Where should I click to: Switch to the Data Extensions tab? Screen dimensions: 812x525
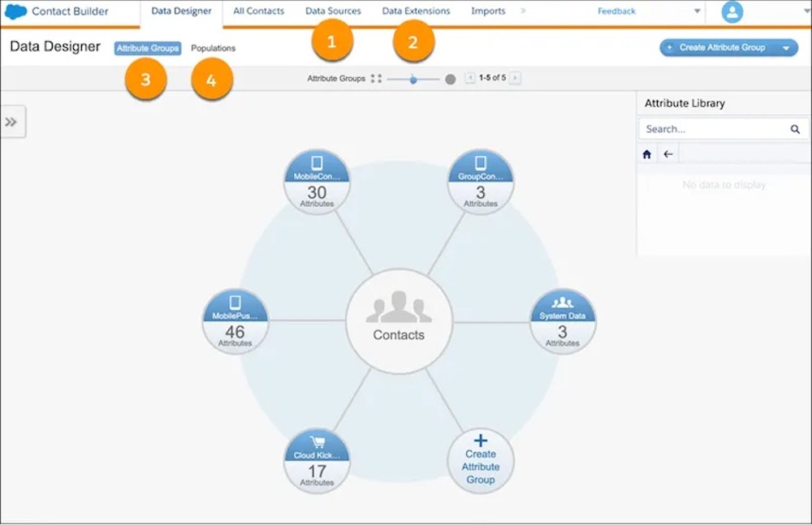(415, 11)
